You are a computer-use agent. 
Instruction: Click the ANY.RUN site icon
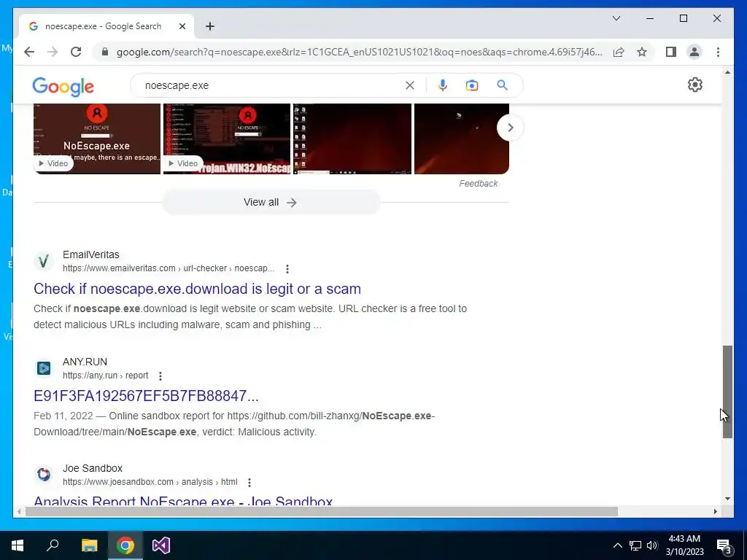(44, 368)
